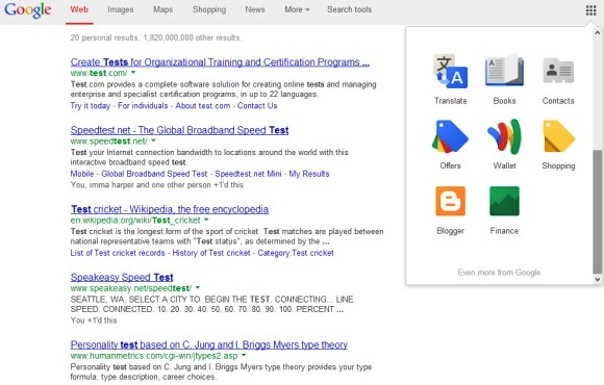Click '20 personal results' text

click(x=104, y=38)
